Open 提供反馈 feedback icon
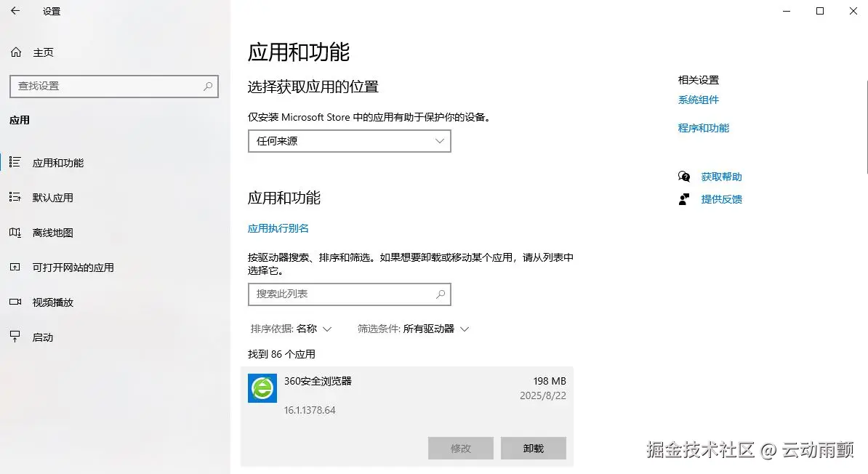868x474 pixels. (684, 199)
